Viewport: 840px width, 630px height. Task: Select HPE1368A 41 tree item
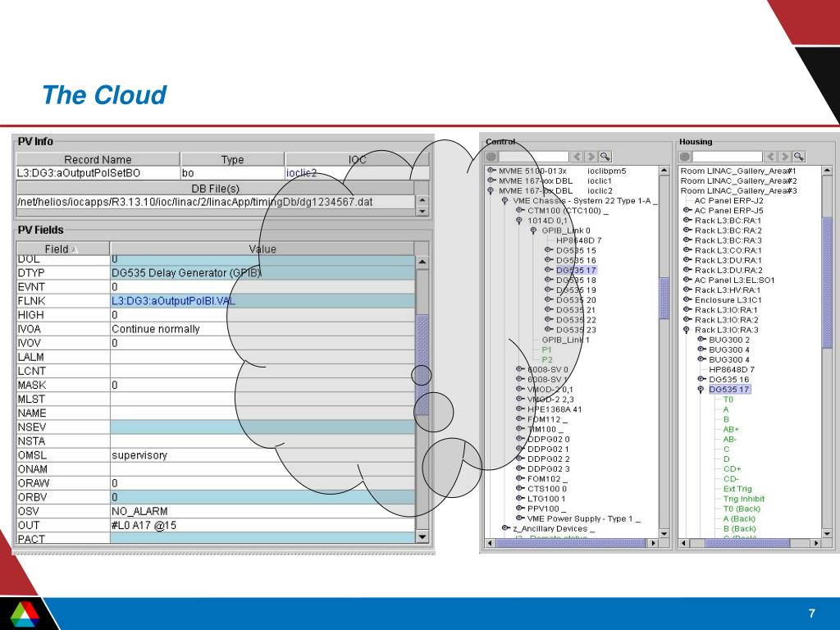click(x=555, y=409)
